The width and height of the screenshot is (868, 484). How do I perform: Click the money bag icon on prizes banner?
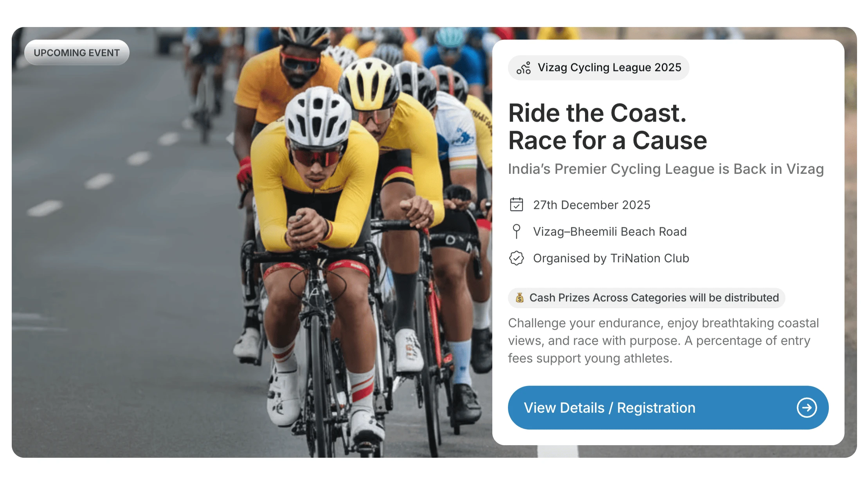click(519, 298)
